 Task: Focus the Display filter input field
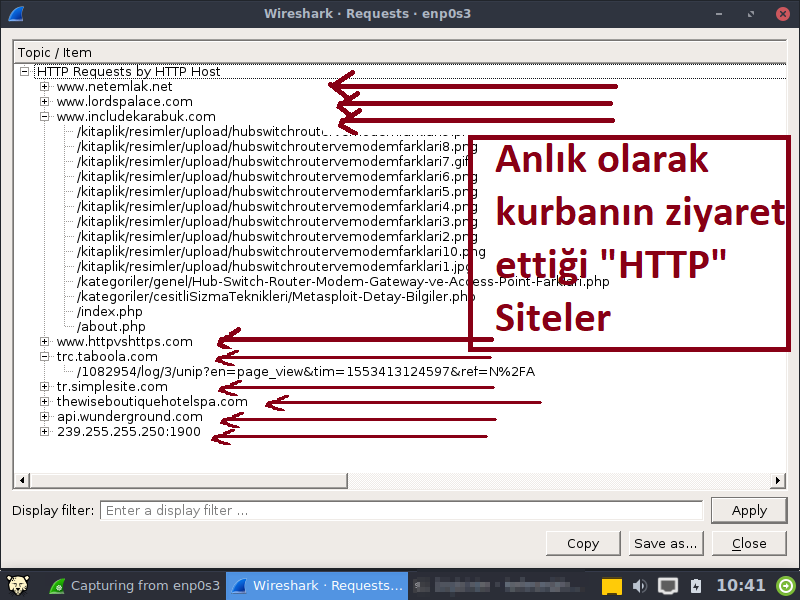[402, 510]
